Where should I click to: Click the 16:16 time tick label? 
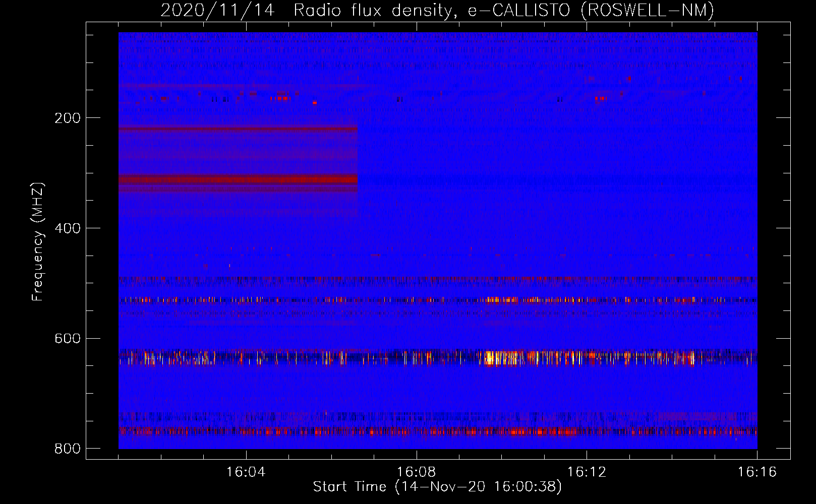point(757,472)
